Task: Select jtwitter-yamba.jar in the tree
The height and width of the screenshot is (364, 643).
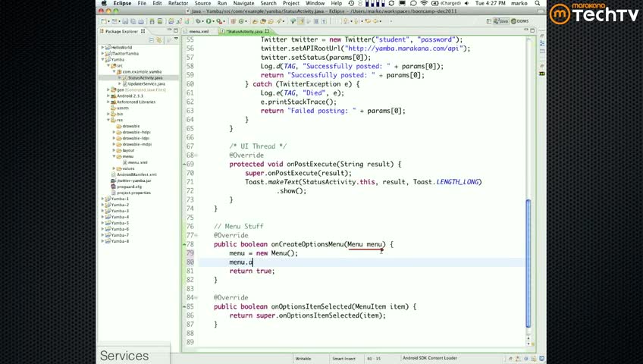Action: tap(134, 180)
